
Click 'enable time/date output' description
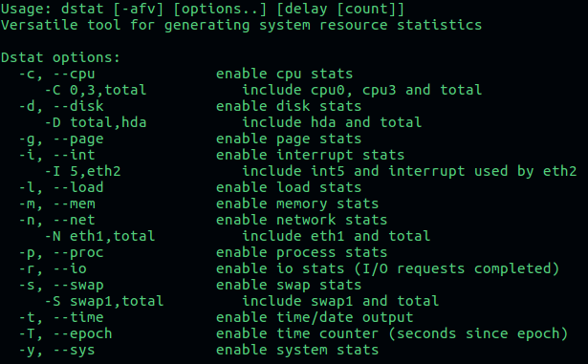point(315,318)
